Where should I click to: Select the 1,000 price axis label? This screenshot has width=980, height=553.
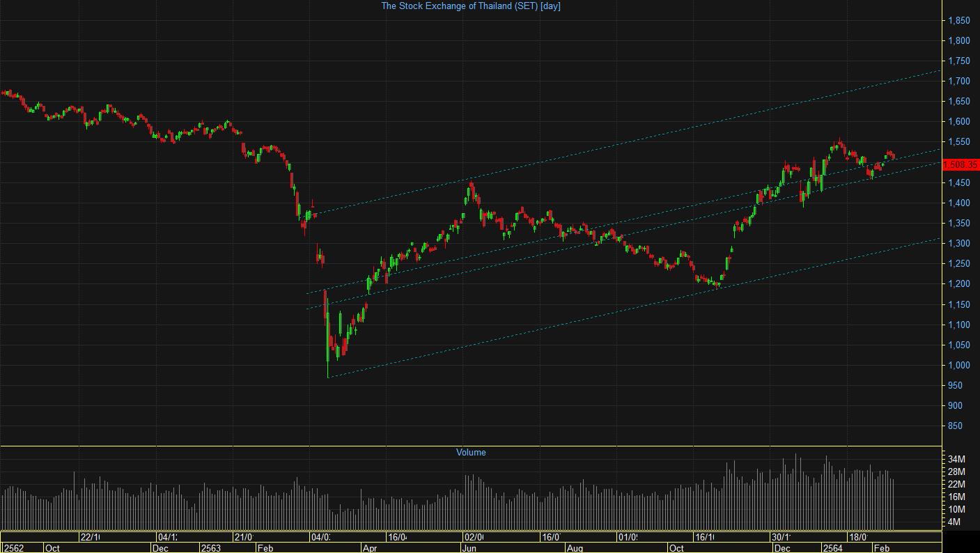[959, 366]
